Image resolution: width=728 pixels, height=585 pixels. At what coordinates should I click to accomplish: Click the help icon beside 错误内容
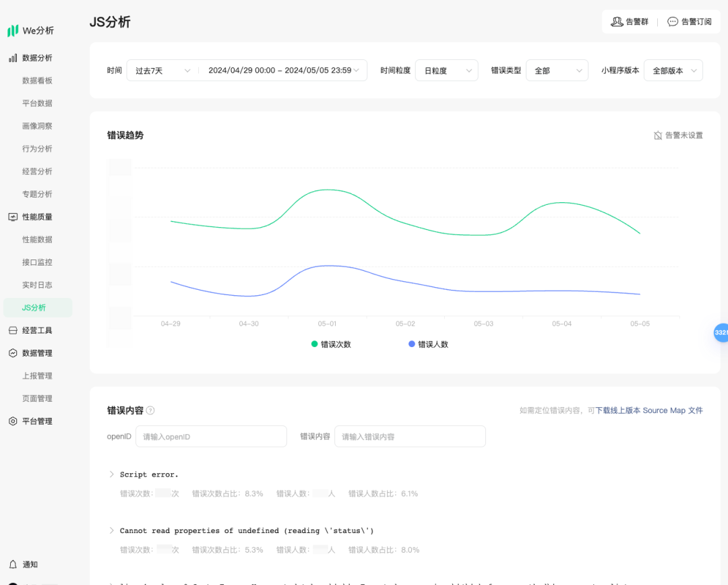click(150, 410)
